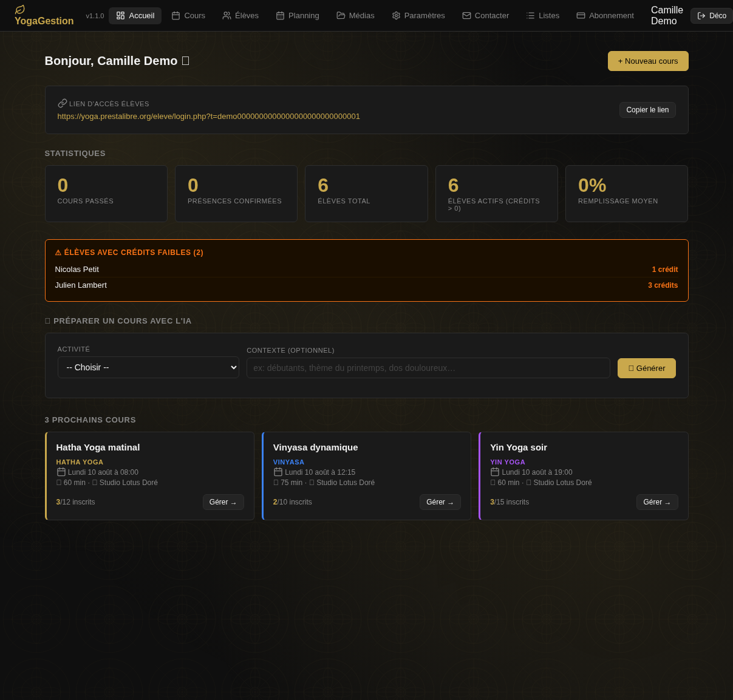Click the Présences confirmées statistic card
This screenshot has width=733, height=700.
coord(236,194)
